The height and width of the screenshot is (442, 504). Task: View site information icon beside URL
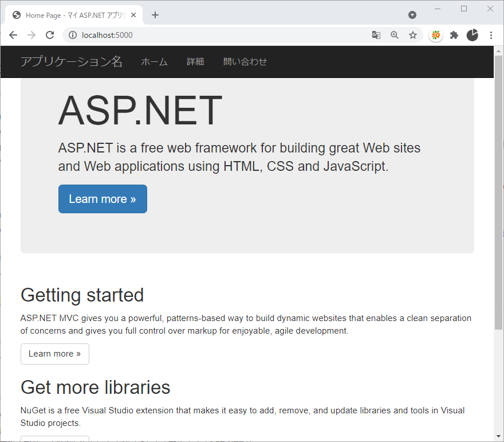tap(73, 35)
